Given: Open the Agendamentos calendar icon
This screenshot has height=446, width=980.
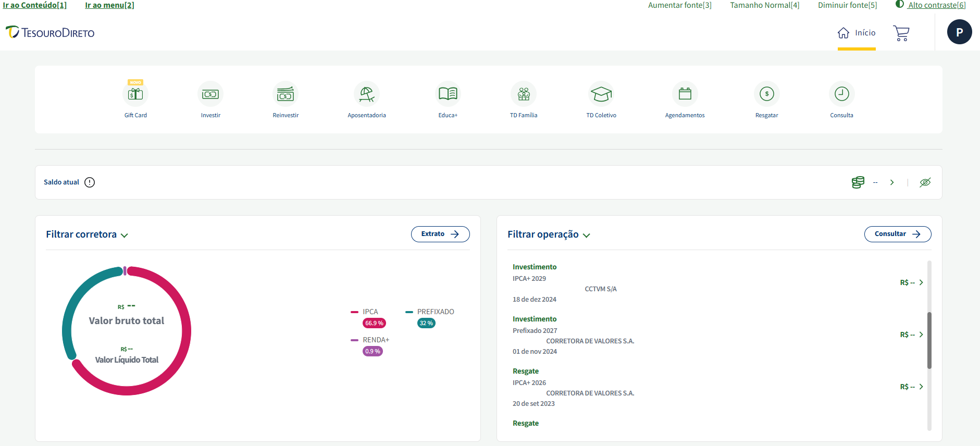Looking at the screenshot, I should pyautogui.click(x=685, y=94).
